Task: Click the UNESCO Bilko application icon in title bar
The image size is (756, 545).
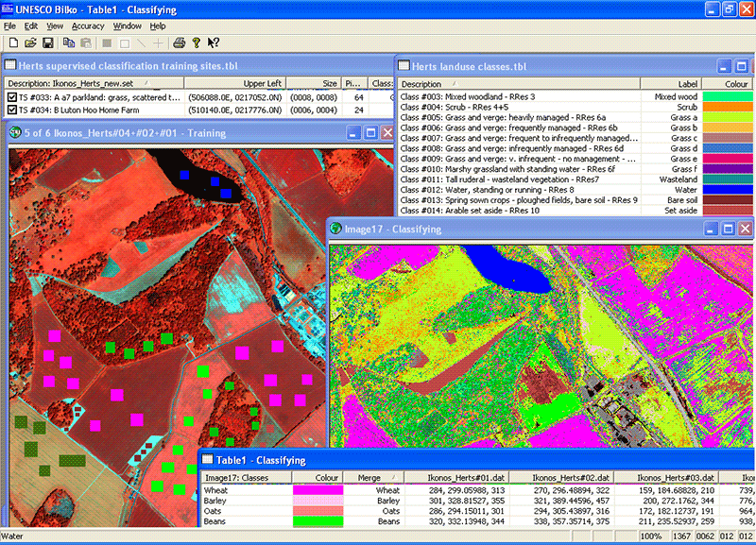Action: click(8, 9)
